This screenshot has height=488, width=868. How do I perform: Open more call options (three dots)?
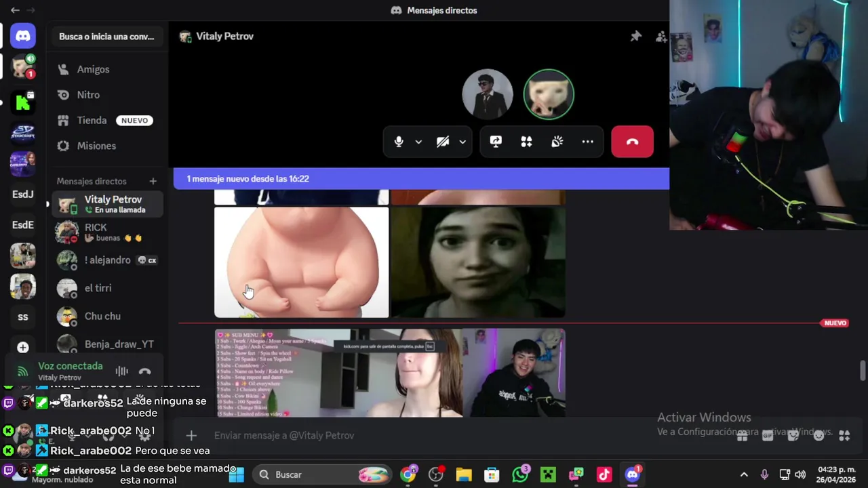[587, 142]
